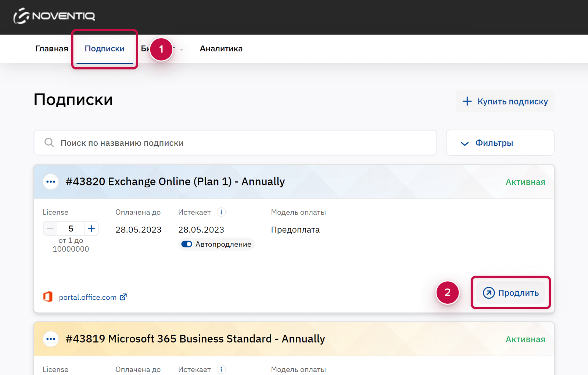Click the #43819 Microsoft 365 Business Standard title
Image resolution: width=588 pixels, height=375 pixels.
point(196,339)
